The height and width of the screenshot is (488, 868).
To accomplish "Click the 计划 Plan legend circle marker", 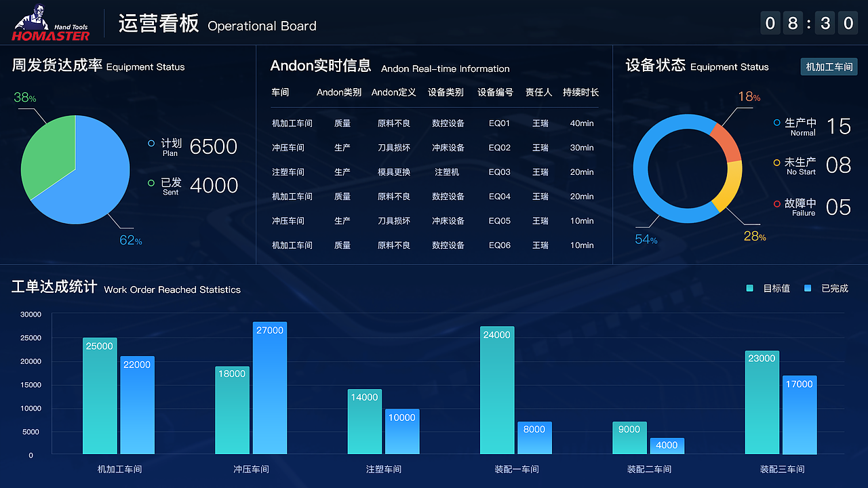I will [x=151, y=144].
